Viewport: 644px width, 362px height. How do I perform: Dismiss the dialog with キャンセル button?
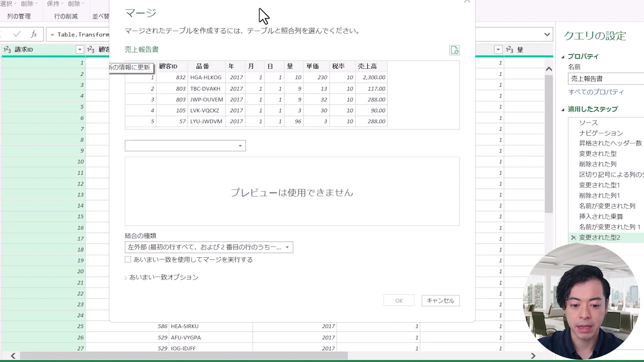pos(440,300)
